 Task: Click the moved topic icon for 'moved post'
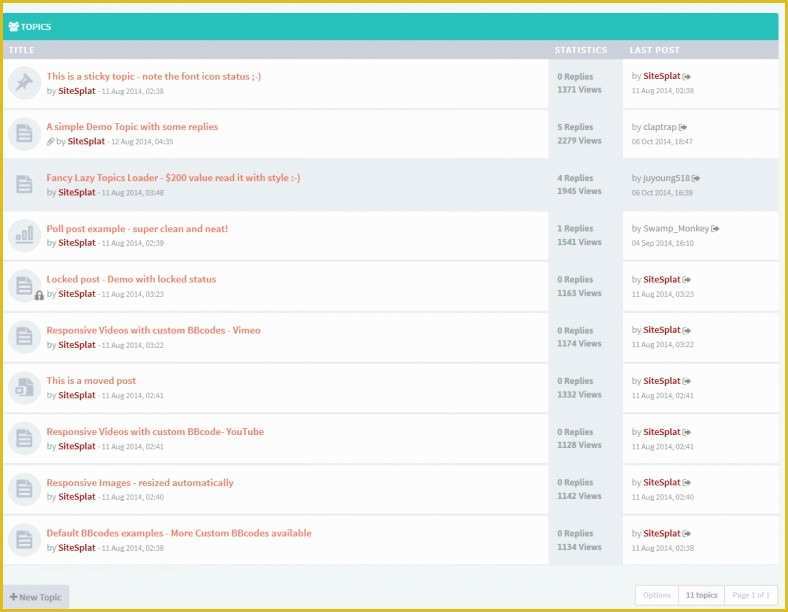[x=24, y=387]
